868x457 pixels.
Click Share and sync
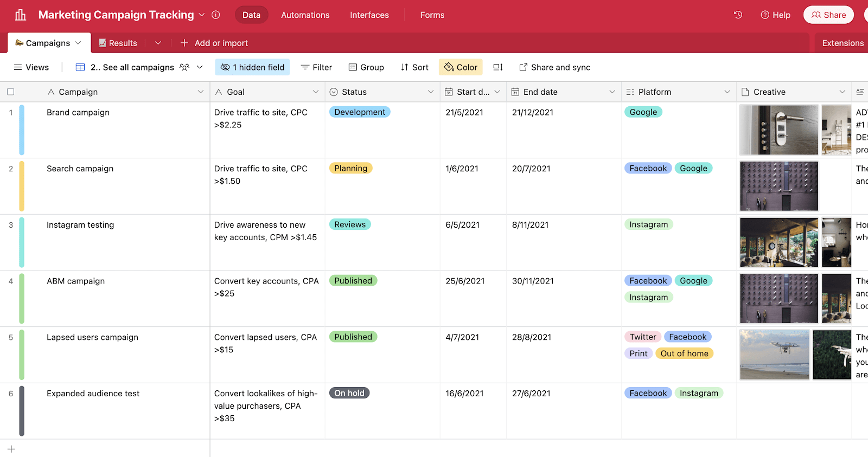coord(554,67)
